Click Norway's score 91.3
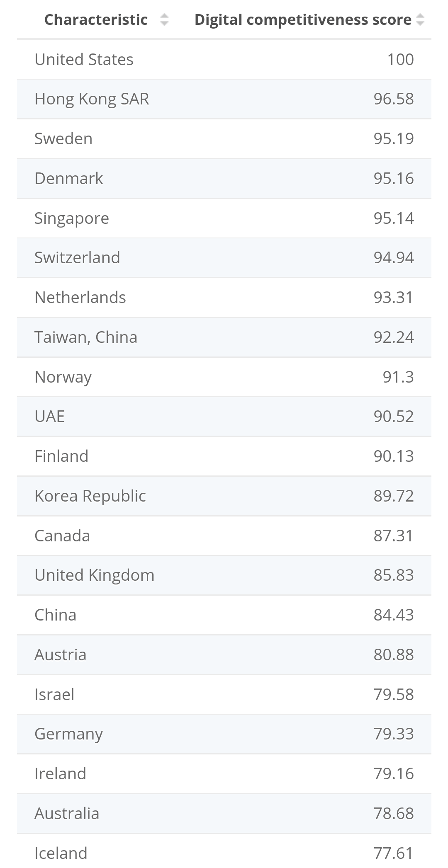The width and height of the screenshot is (448, 868). [x=398, y=377]
